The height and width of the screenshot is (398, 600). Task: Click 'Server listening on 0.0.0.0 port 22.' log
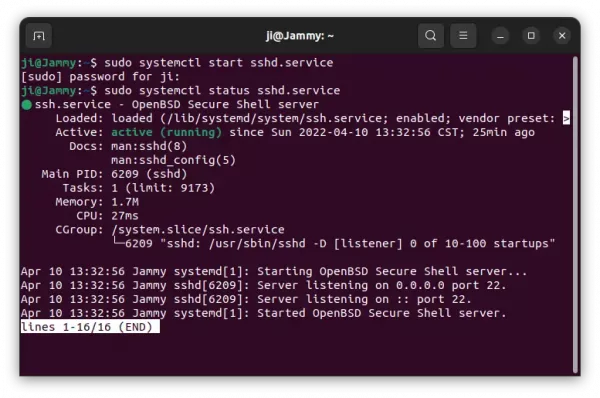pos(382,285)
